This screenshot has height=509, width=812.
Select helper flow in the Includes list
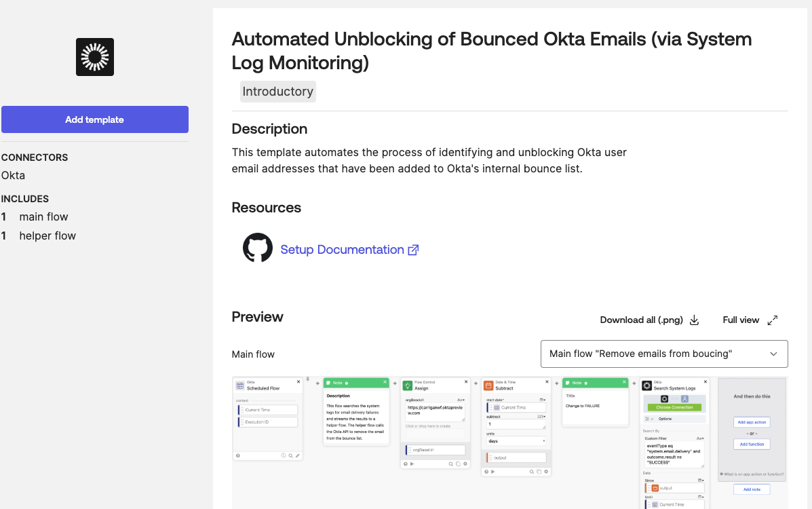(x=47, y=235)
